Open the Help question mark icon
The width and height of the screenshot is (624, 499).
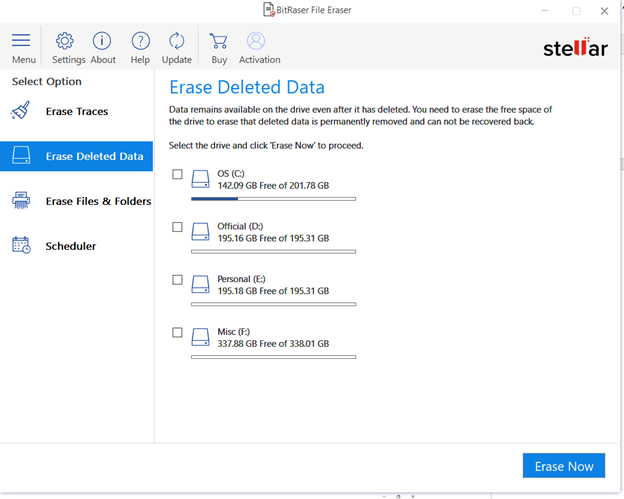(x=140, y=41)
